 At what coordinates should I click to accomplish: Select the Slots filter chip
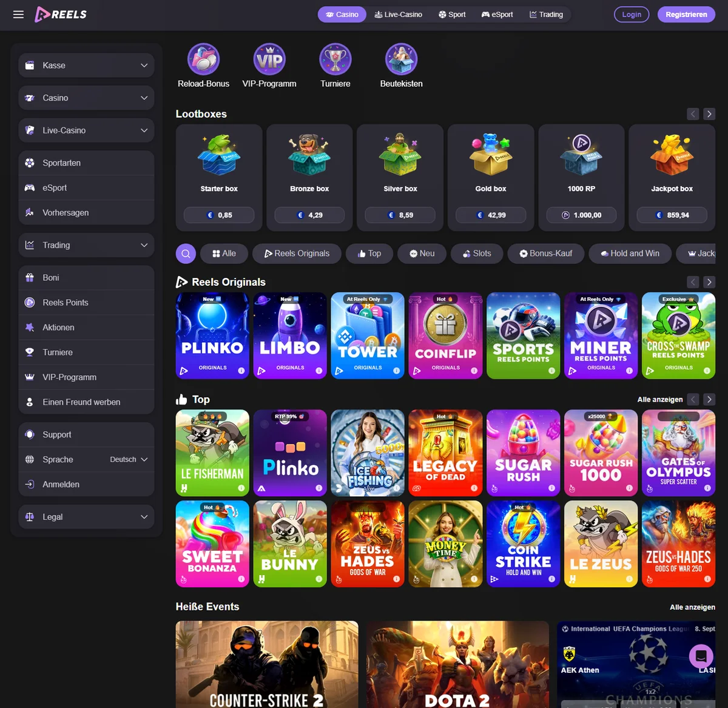coord(477,254)
